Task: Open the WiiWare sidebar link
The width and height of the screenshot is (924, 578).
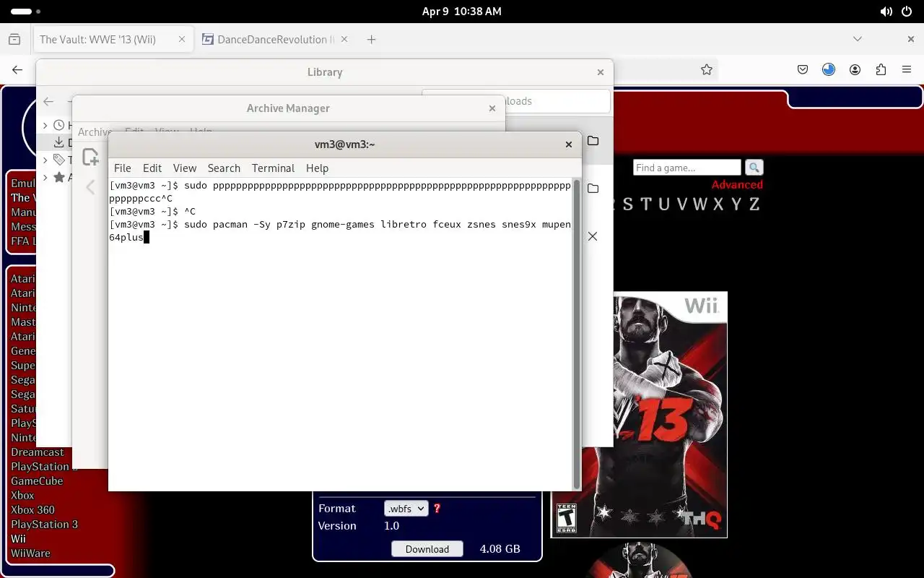Action: (30, 553)
